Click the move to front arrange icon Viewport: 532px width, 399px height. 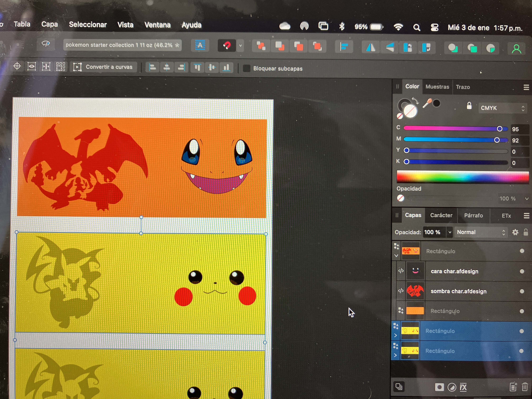[317, 46]
